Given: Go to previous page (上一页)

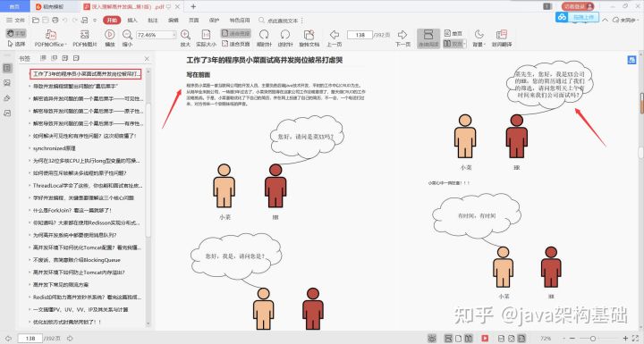Looking at the screenshot, I should click(x=335, y=38).
